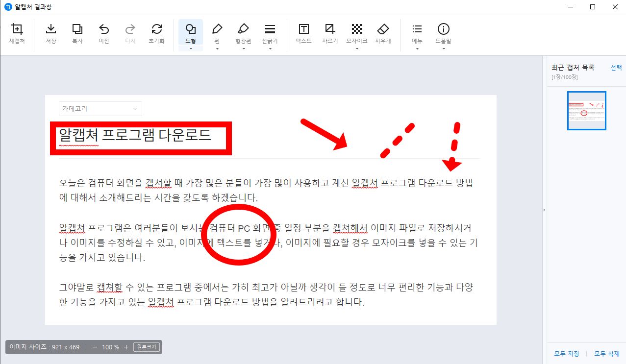Click 원본크기 to restore original size
626x364 pixels.
pyautogui.click(x=146, y=347)
